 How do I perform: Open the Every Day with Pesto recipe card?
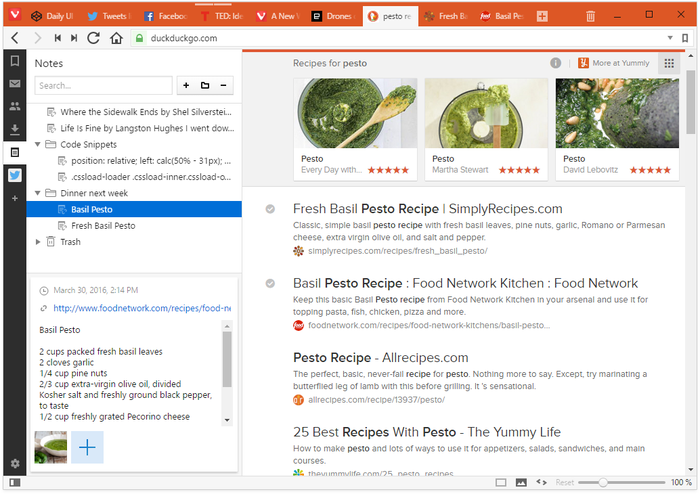[355, 129]
